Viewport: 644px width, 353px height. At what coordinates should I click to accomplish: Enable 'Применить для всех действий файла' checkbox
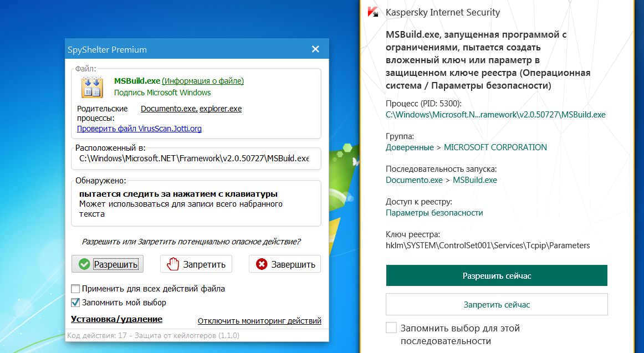click(x=75, y=289)
